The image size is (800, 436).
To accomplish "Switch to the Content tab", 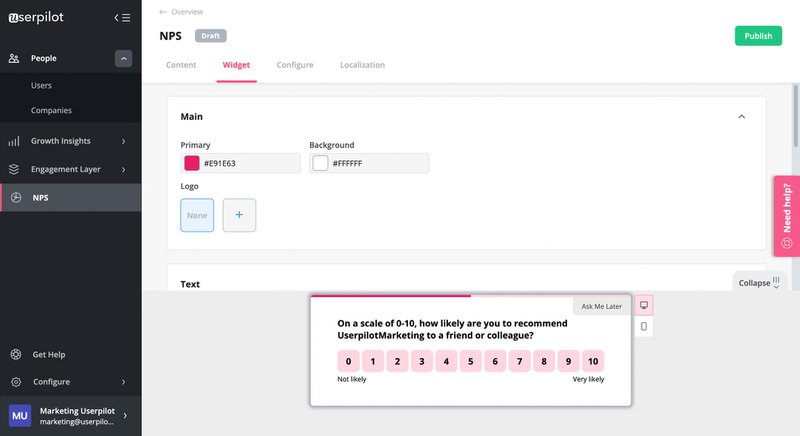I will [181, 65].
